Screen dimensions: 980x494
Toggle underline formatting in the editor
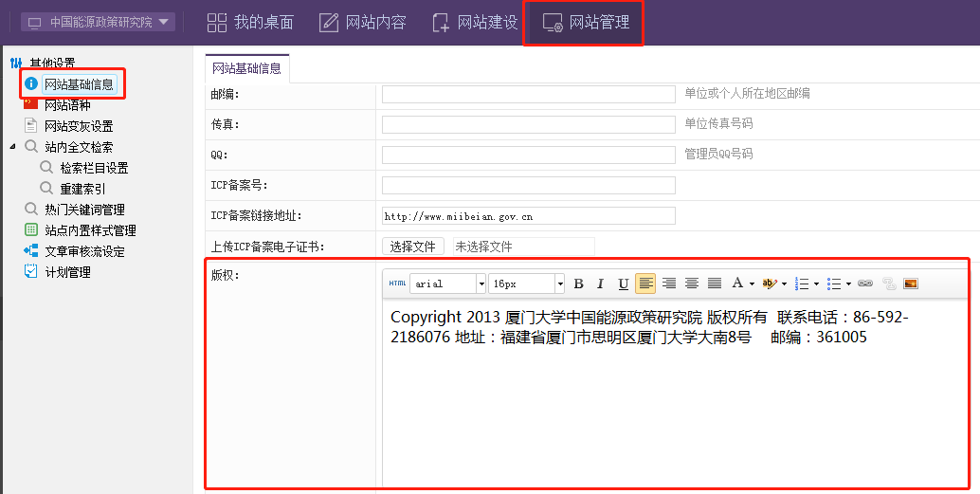(623, 284)
